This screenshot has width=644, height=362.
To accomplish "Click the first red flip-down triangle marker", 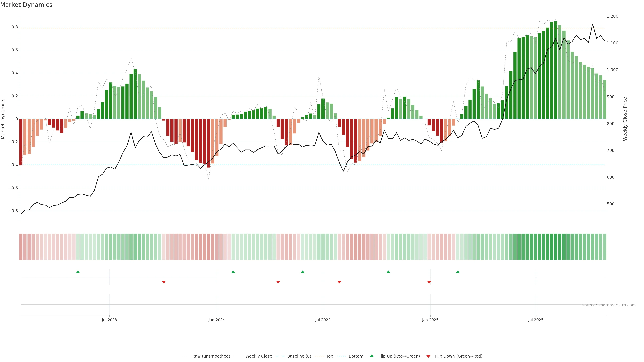I will [x=164, y=282].
